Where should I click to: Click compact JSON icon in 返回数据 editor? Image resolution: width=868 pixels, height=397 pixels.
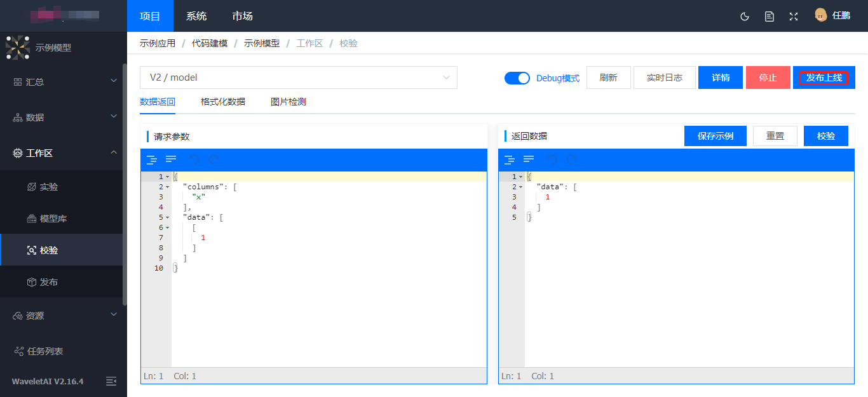pos(529,159)
